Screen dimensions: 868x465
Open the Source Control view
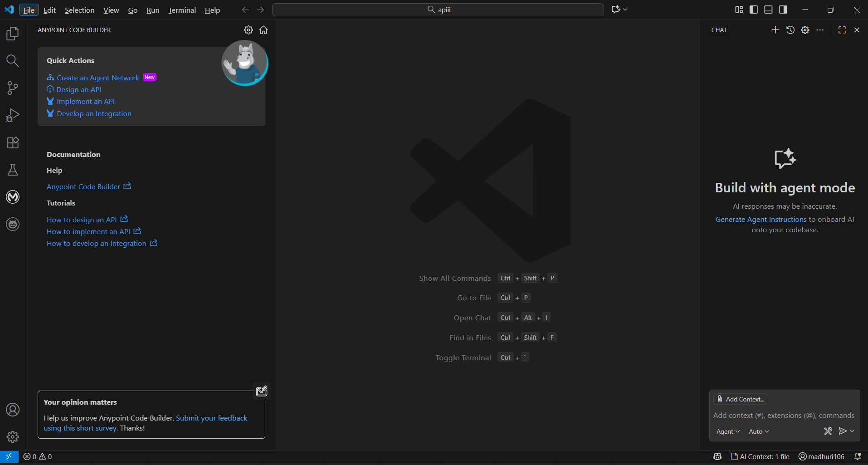pos(13,88)
